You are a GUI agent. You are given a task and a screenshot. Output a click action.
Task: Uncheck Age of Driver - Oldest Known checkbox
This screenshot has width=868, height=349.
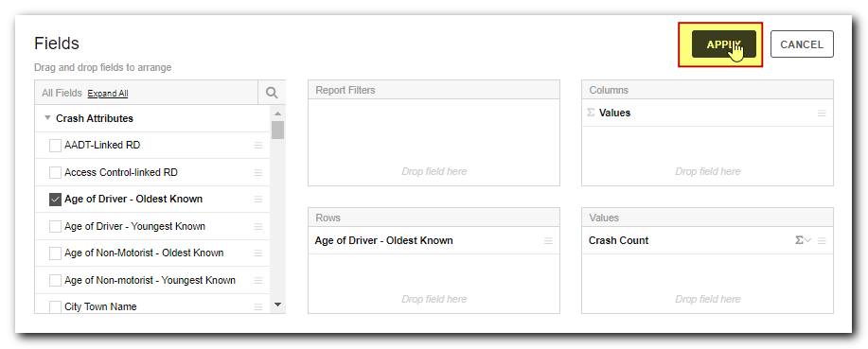click(55, 200)
